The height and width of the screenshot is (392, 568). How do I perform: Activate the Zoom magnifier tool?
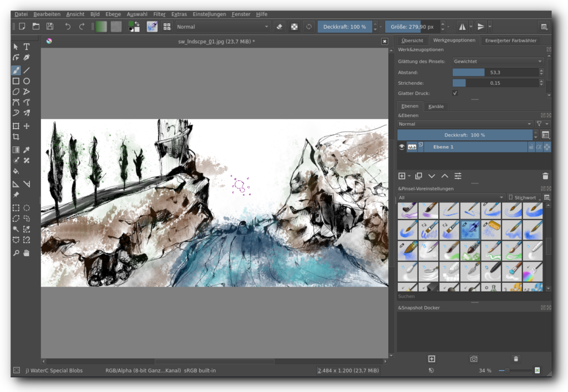pyautogui.click(x=16, y=253)
